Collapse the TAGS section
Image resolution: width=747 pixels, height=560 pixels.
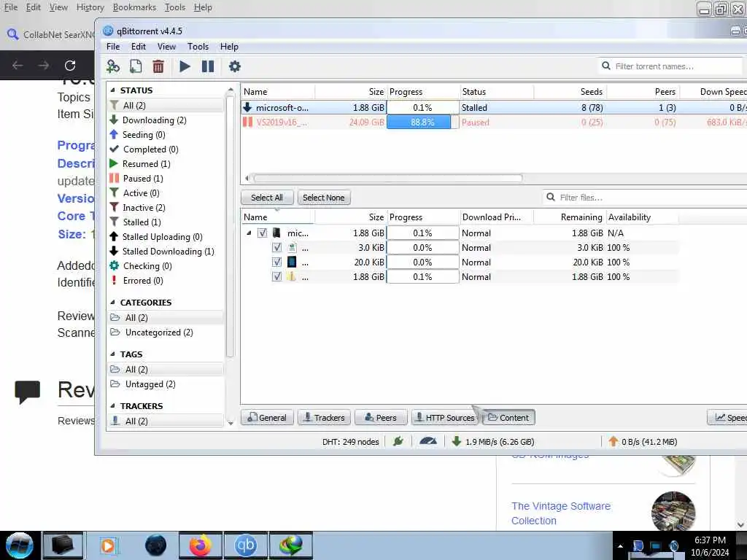113,354
